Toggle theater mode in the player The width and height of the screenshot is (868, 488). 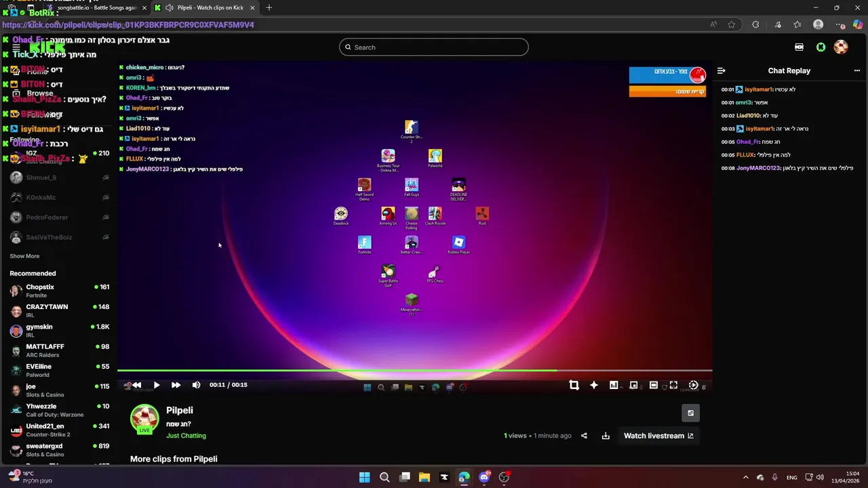pos(654,385)
